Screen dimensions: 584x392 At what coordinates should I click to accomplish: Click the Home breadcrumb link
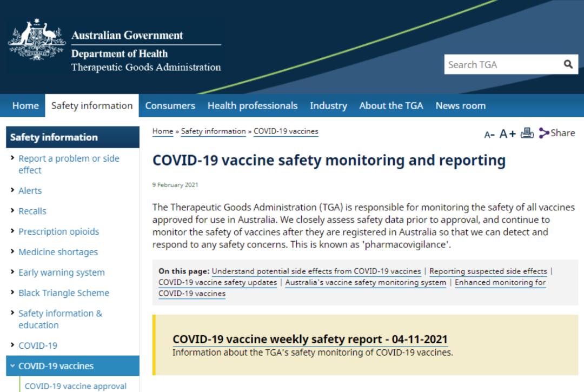[x=163, y=131]
